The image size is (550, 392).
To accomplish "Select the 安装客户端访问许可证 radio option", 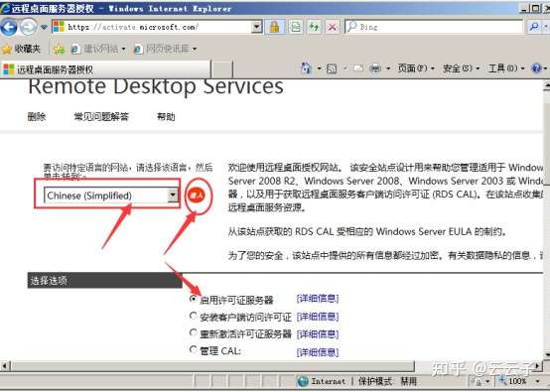I will 193,316.
